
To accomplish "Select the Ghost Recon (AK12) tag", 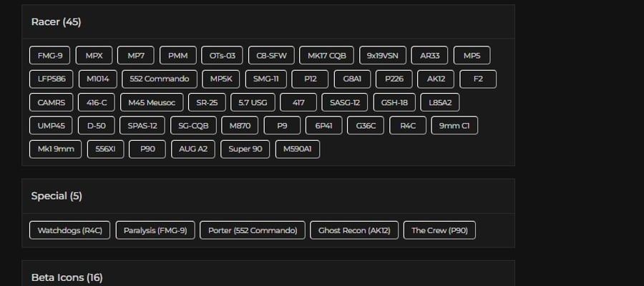I will [x=354, y=230].
